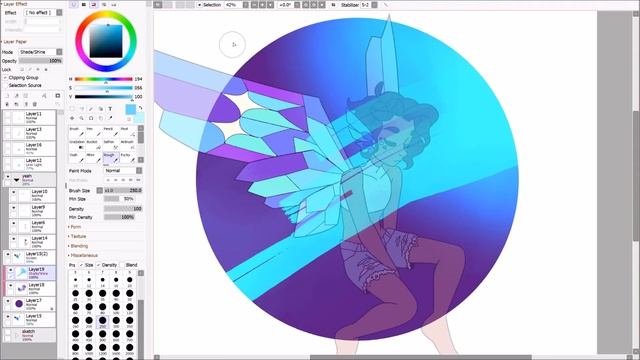Adjust the layer Opacity slider
This screenshot has height=360, width=640.
tap(40, 60)
